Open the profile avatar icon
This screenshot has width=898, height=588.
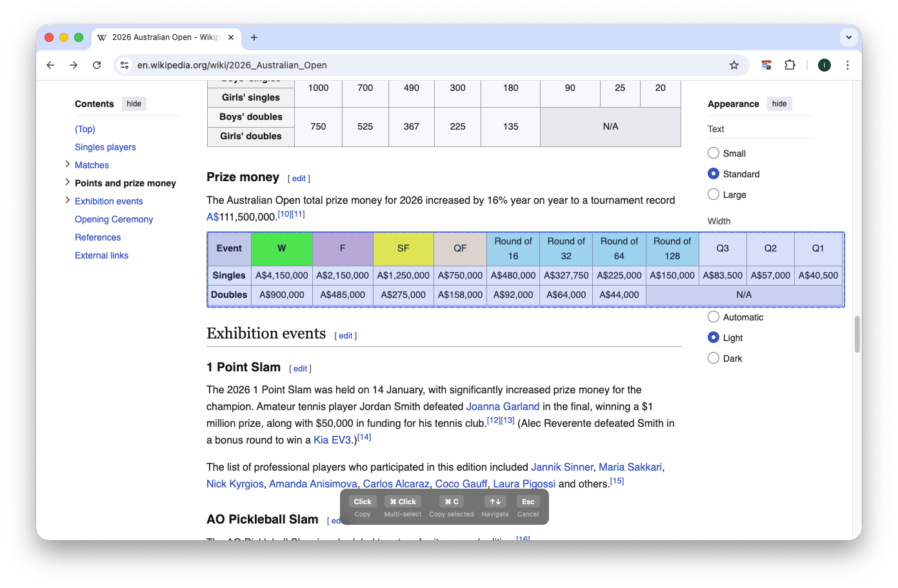pyautogui.click(x=824, y=65)
